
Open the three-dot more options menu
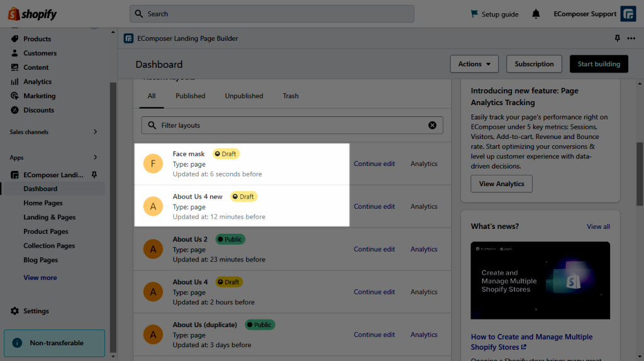[631, 38]
